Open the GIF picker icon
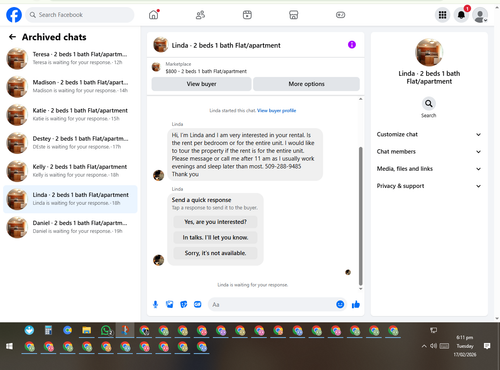This screenshot has height=370, width=500. pyautogui.click(x=198, y=304)
